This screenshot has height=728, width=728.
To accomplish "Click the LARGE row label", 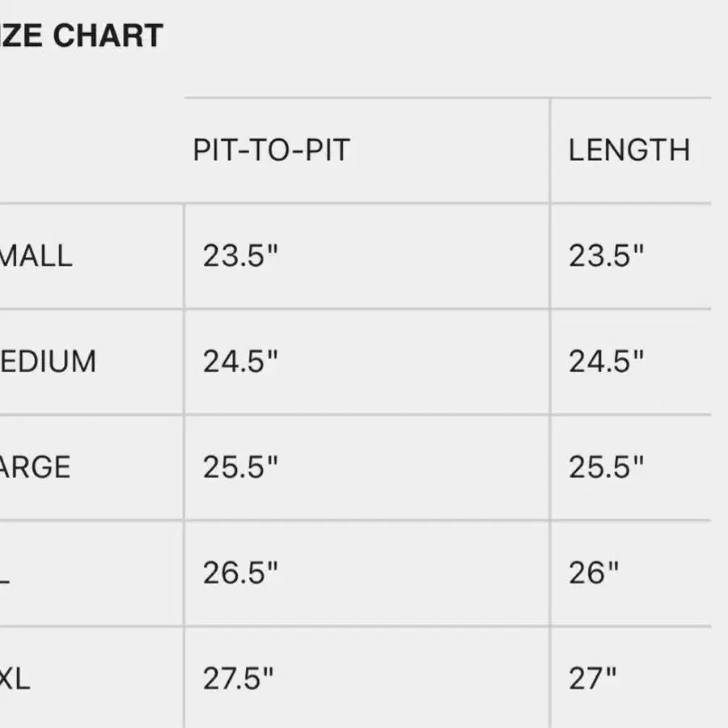I will pyautogui.click(x=36, y=467).
